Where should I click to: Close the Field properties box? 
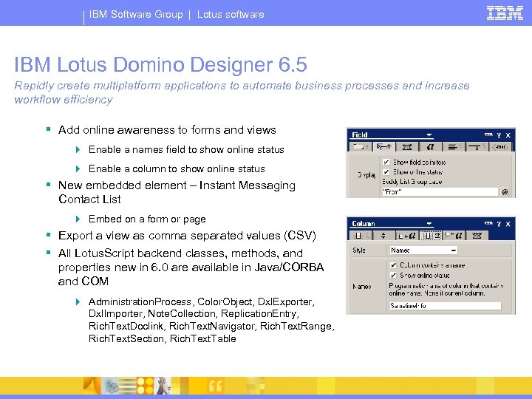508,135
